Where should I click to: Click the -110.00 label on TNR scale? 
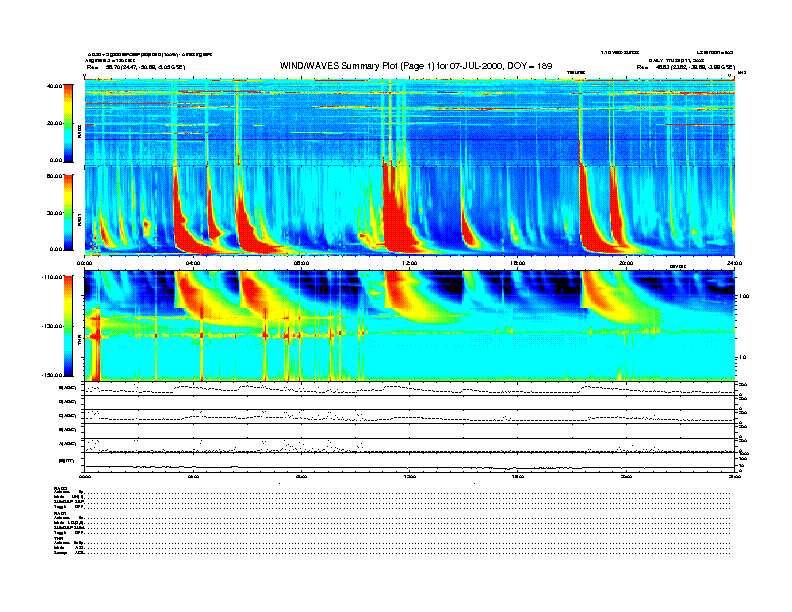pos(52,277)
